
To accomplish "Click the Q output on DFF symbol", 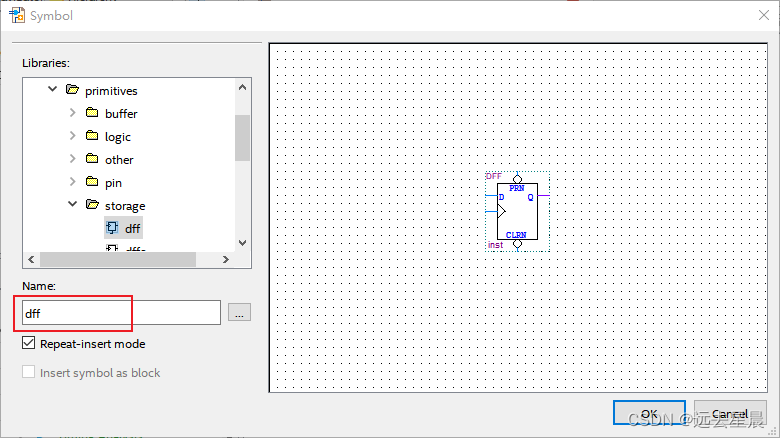I will click(x=530, y=197).
